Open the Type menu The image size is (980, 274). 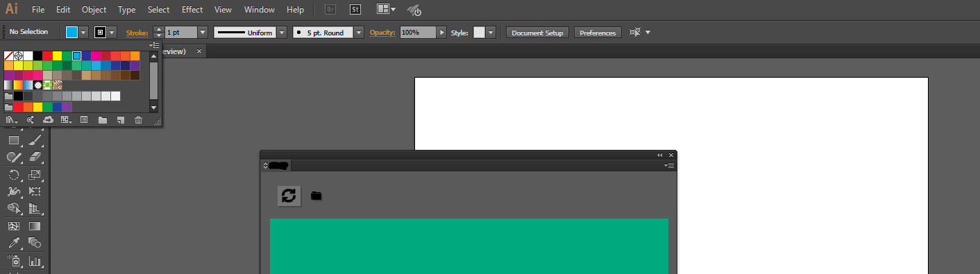(127, 10)
